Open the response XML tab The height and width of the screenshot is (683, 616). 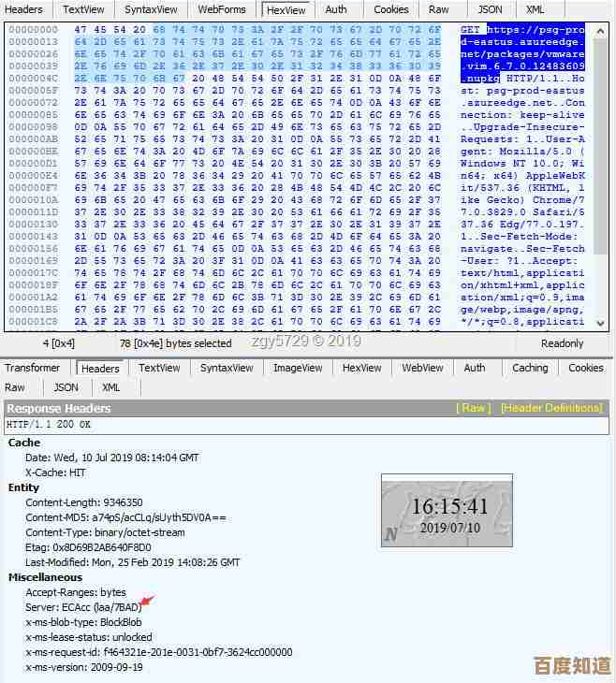110,387
